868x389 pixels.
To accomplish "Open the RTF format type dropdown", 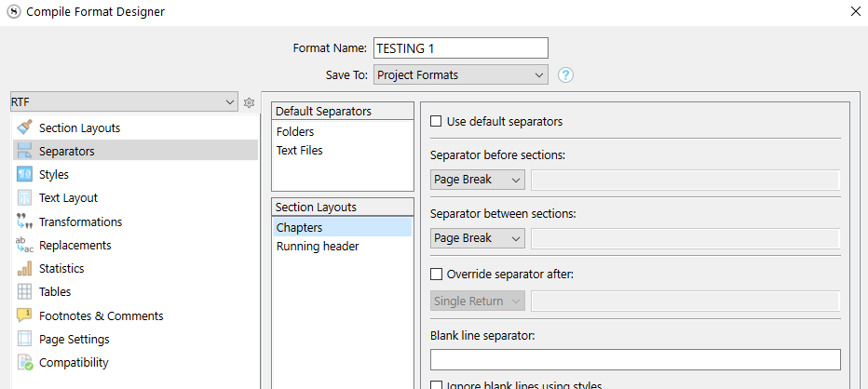I will tap(124, 102).
